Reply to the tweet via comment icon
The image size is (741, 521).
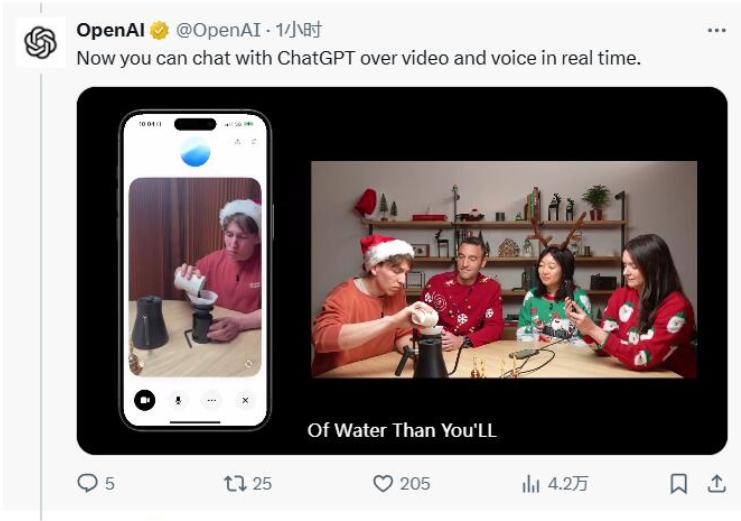coord(88,483)
